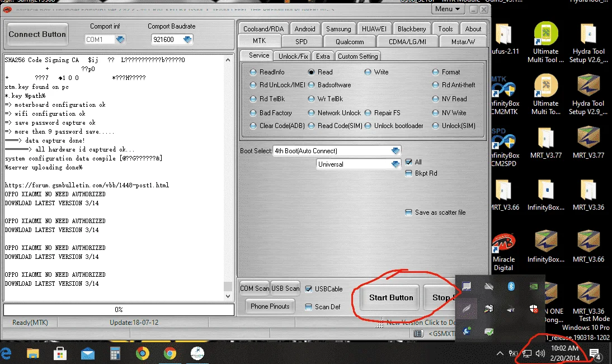
Task: Open the Mail app from taskbar
Action: tap(87, 353)
